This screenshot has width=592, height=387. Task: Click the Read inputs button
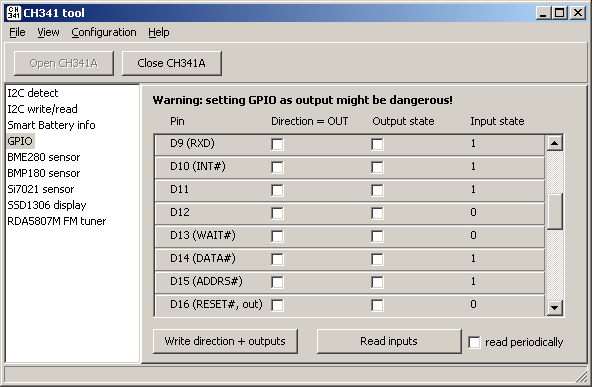(x=389, y=341)
